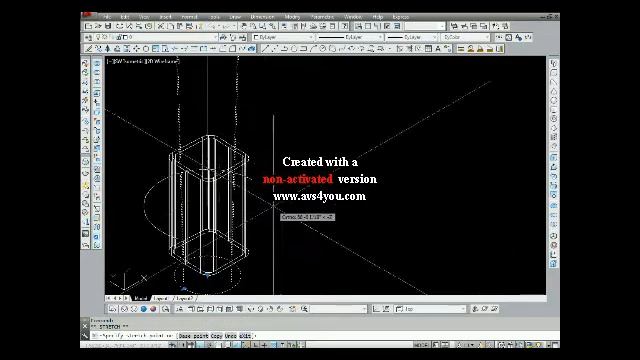Open the ByLayer linetype control dropdown

350,37
